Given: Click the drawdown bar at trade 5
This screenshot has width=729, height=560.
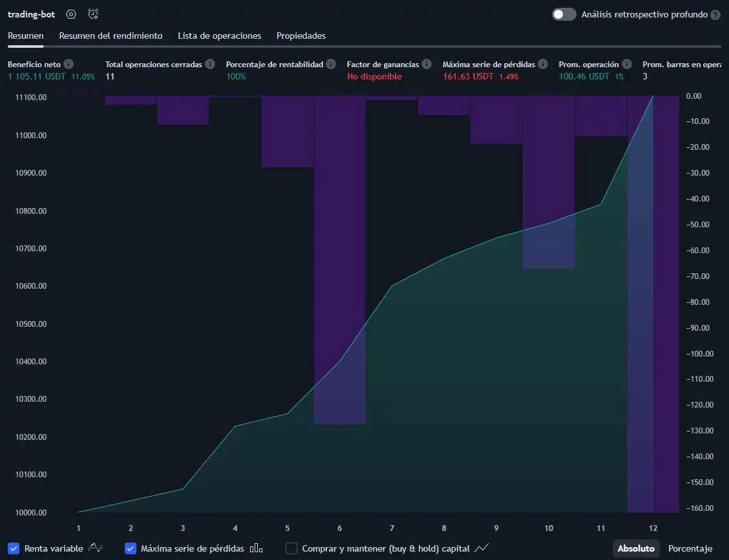Looking at the screenshot, I should click(288, 132).
